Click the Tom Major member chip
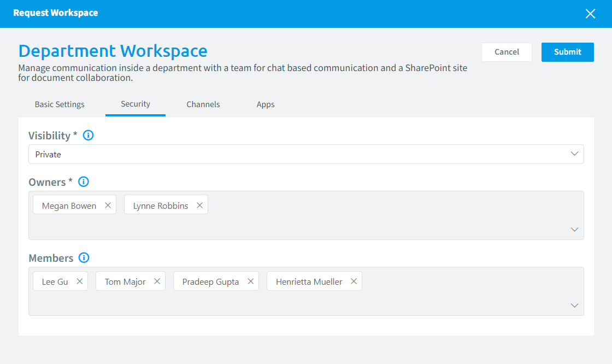 click(x=131, y=281)
